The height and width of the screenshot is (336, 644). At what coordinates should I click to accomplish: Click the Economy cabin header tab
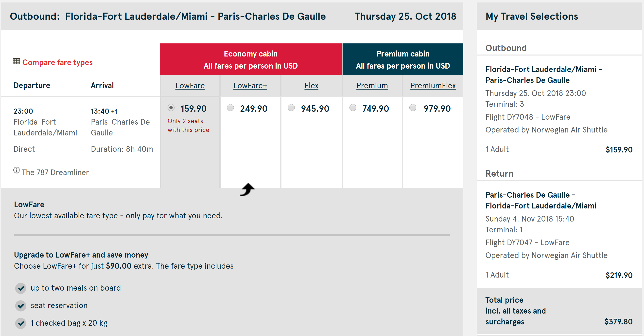point(250,59)
